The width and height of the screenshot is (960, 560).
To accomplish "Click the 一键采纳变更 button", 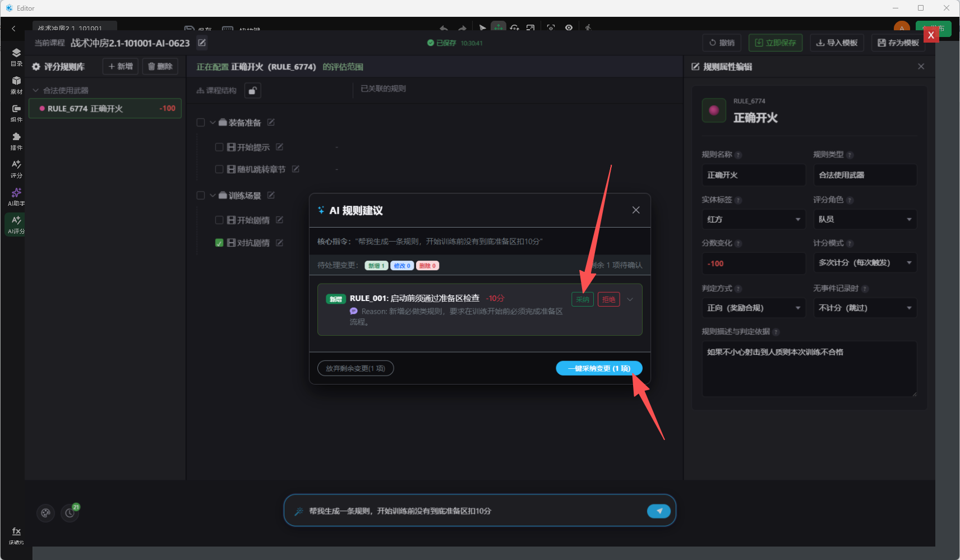I will pos(599,368).
